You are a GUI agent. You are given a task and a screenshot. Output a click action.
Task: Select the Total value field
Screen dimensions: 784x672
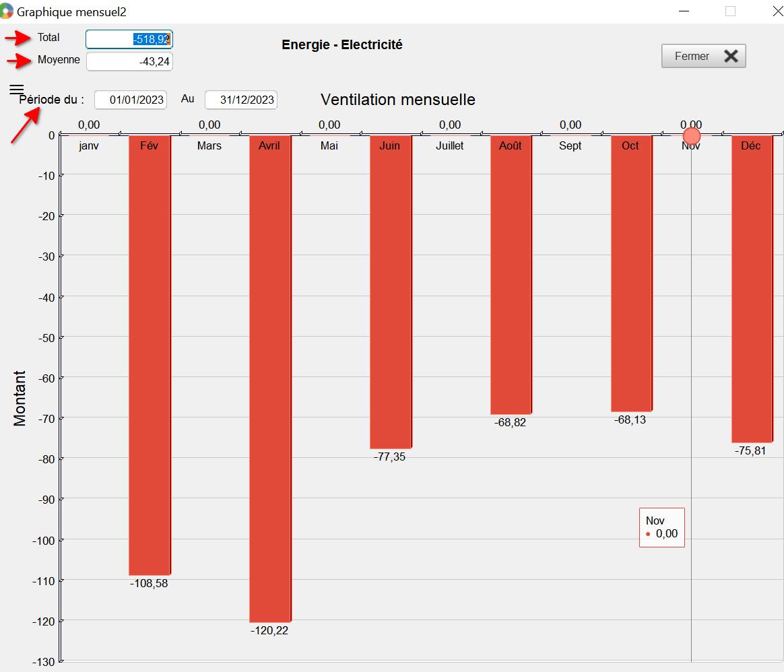[x=129, y=39]
